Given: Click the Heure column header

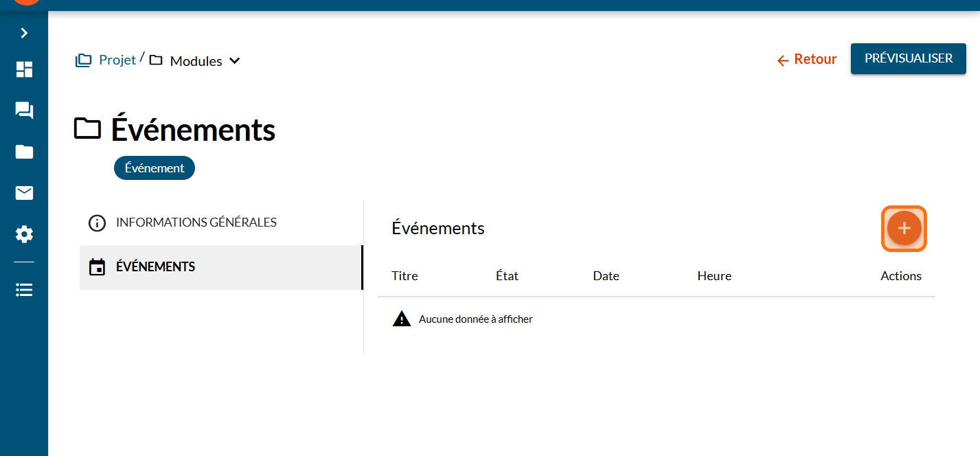Looking at the screenshot, I should [714, 276].
